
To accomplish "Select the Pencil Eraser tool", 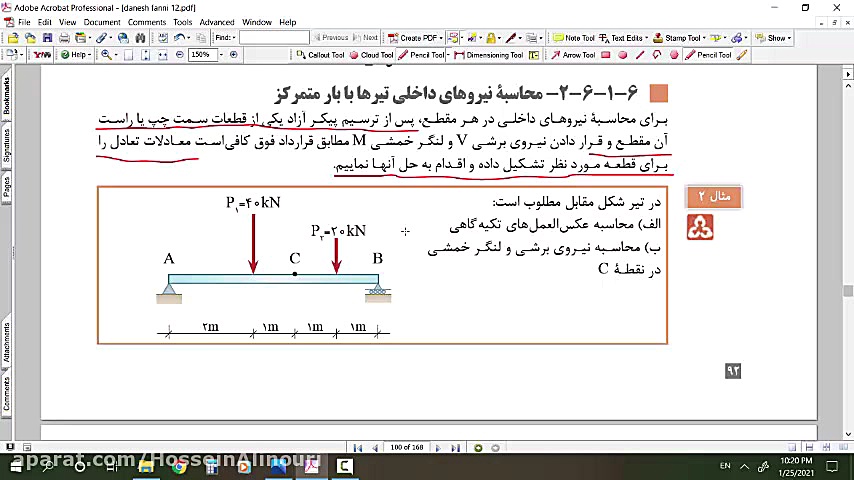I will point(742,55).
